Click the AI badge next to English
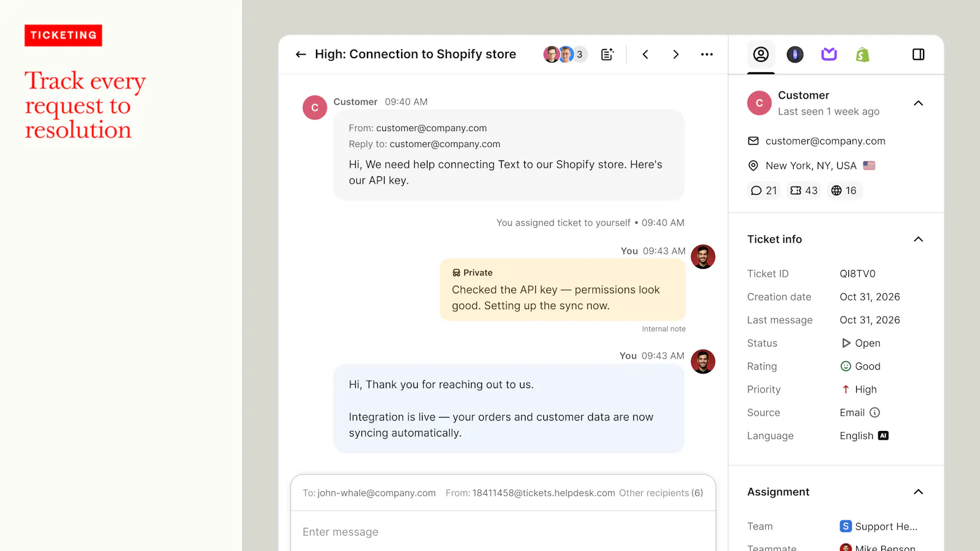Image resolution: width=980 pixels, height=551 pixels. click(x=883, y=436)
